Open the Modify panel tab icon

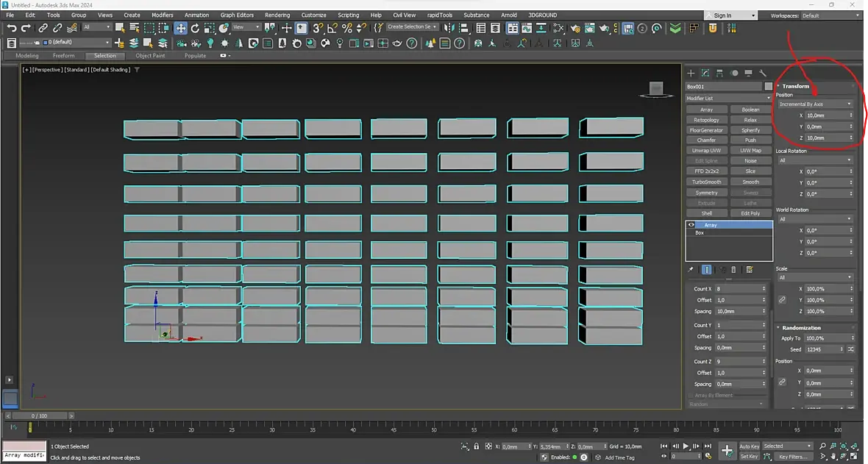[x=705, y=73]
